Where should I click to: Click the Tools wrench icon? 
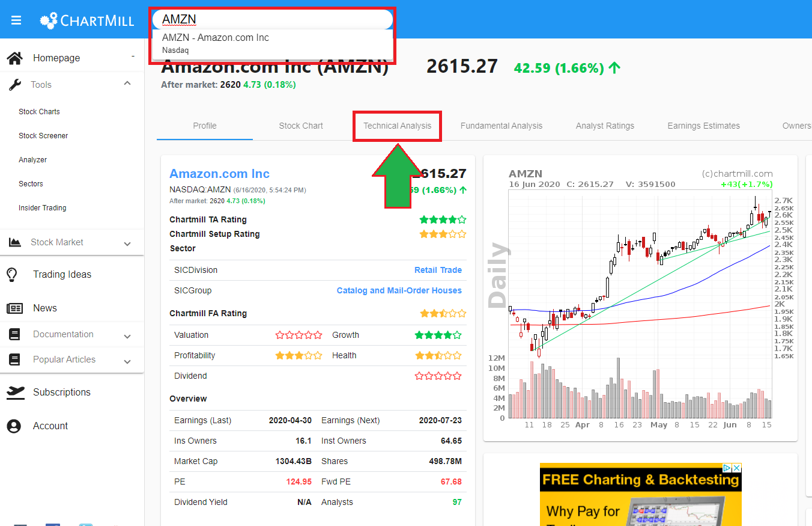(15, 85)
